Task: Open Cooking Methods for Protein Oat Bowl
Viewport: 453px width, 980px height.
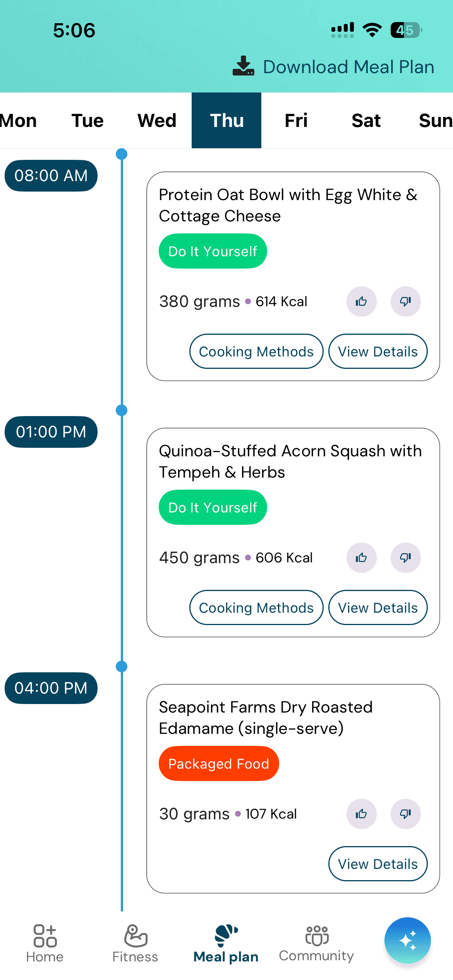Action: pos(256,351)
